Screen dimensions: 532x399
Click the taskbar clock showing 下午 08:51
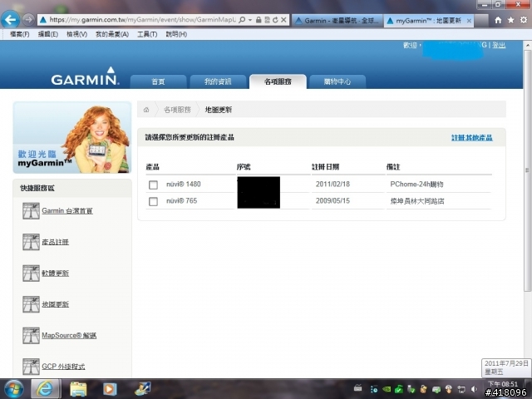click(x=503, y=384)
